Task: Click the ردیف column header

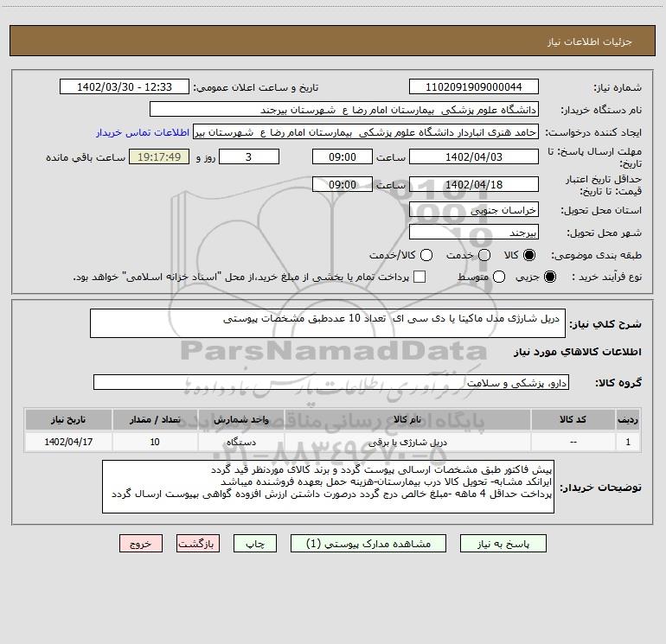Action: [x=628, y=419]
